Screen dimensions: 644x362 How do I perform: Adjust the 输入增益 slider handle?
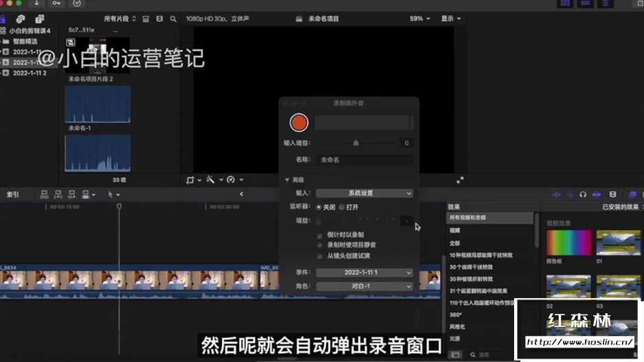356,142
